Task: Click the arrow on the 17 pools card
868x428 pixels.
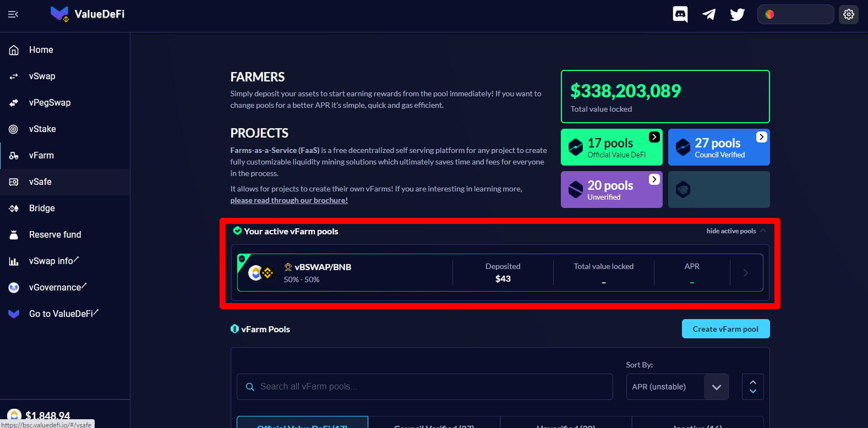Action: point(654,137)
